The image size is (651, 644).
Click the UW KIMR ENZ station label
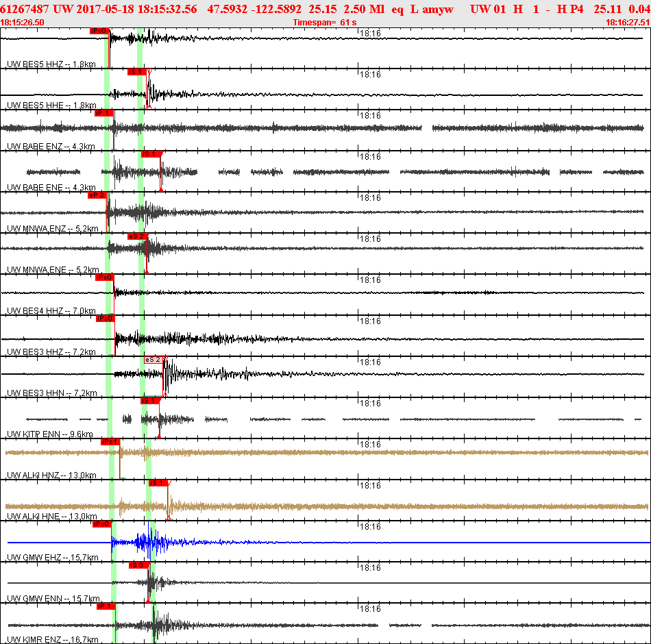pos(53,639)
